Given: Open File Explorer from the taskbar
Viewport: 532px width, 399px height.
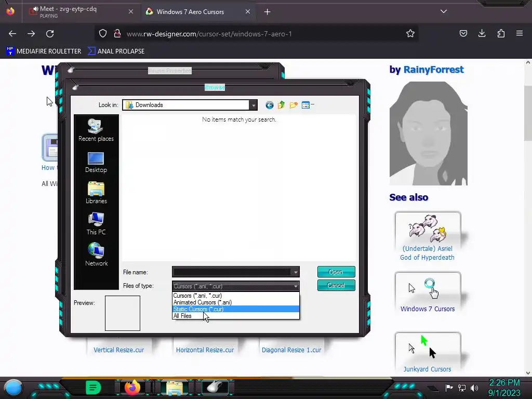Looking at the screenshot, I should coord(175,388).
